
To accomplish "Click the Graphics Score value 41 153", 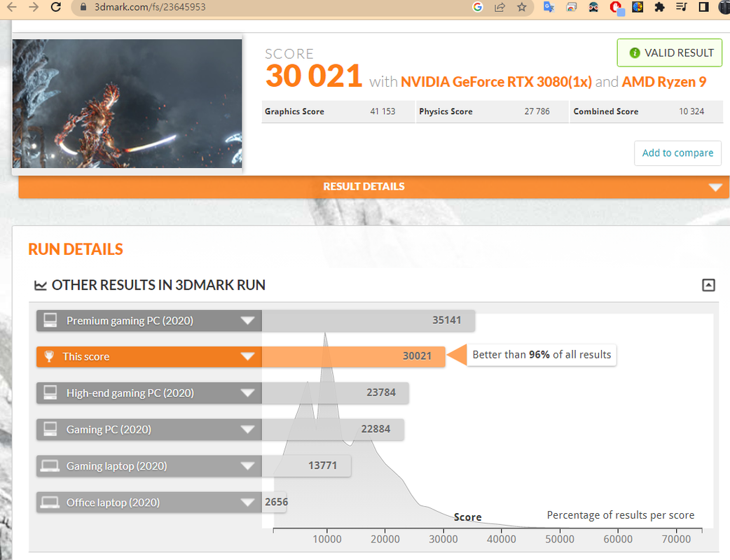I will [x=383, y=111].
